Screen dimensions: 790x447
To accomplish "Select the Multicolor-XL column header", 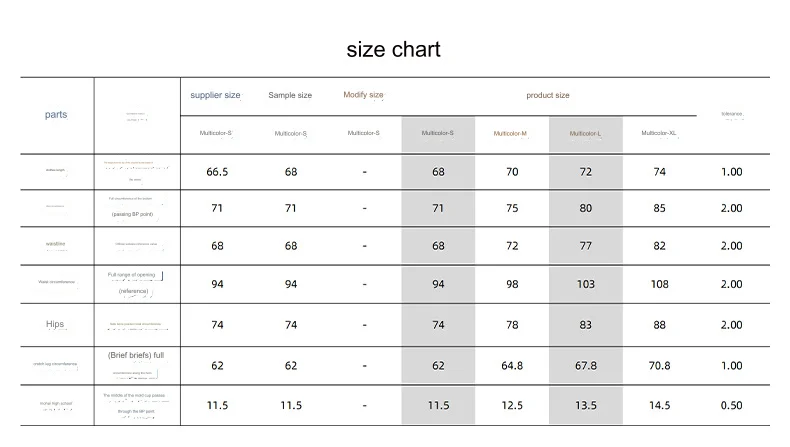I will 659,133.
